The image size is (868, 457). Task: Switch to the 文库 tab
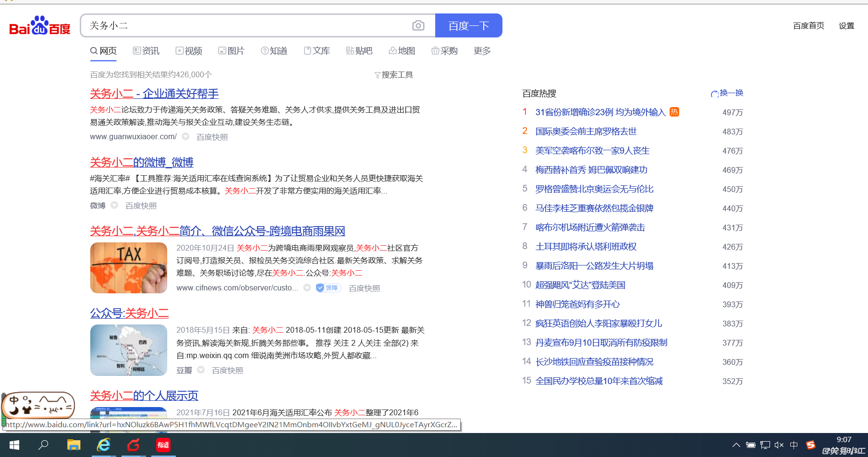pyautogui.click(x=317, y=51)
